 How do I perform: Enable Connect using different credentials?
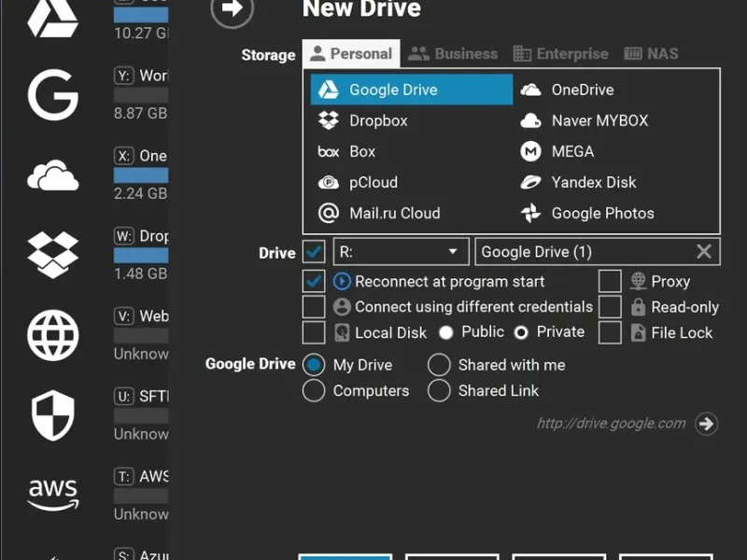(x=314, y=307)
